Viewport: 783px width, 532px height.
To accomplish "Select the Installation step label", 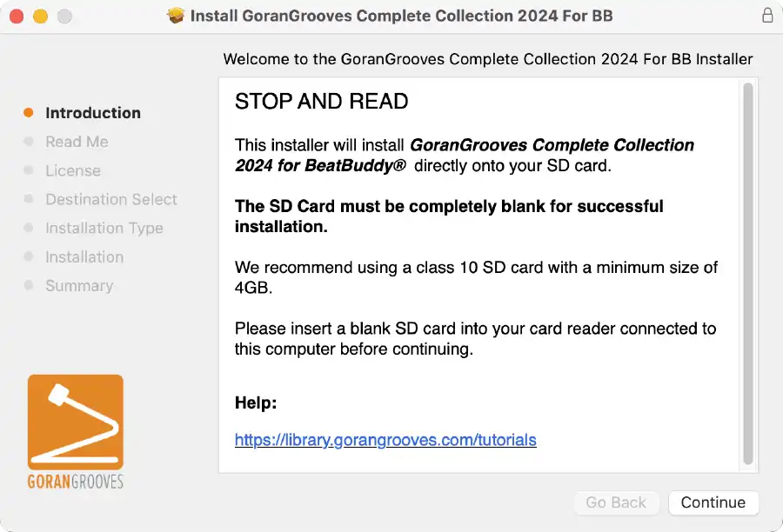I will (x=84, y=257).
